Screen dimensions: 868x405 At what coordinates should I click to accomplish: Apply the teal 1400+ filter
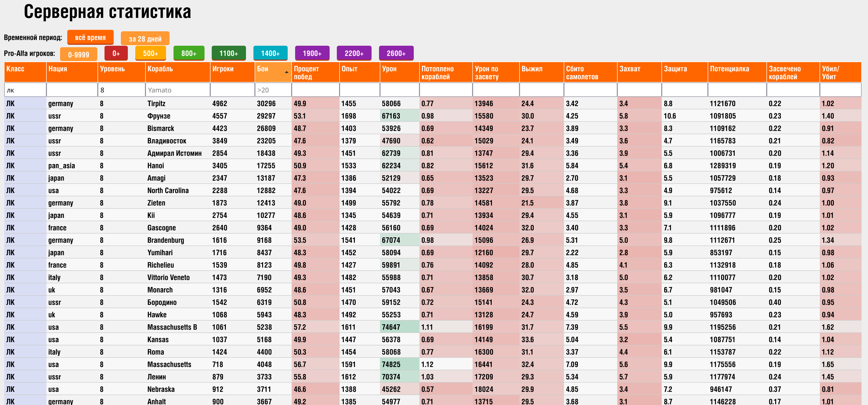tap(270, 53)
